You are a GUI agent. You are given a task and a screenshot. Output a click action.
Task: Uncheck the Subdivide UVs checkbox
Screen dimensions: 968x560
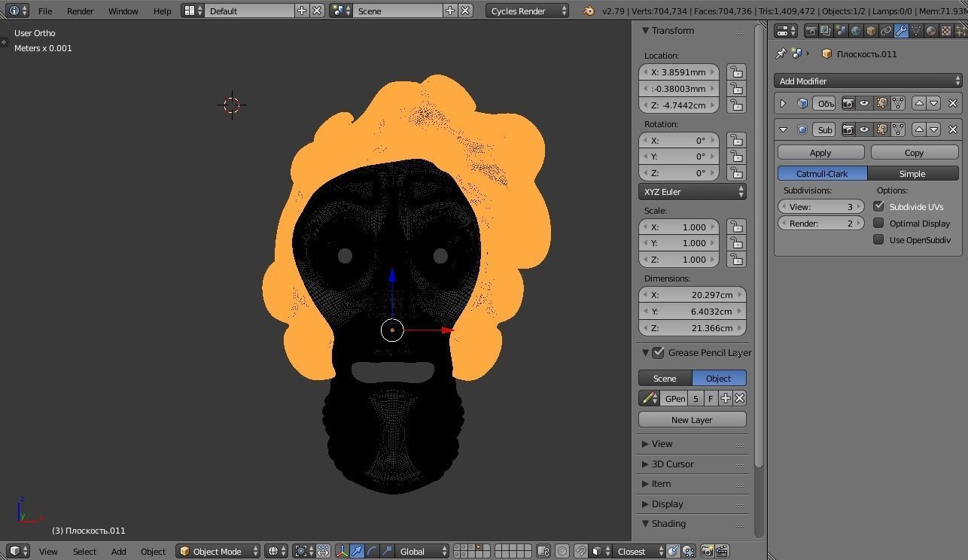(878, 206)
